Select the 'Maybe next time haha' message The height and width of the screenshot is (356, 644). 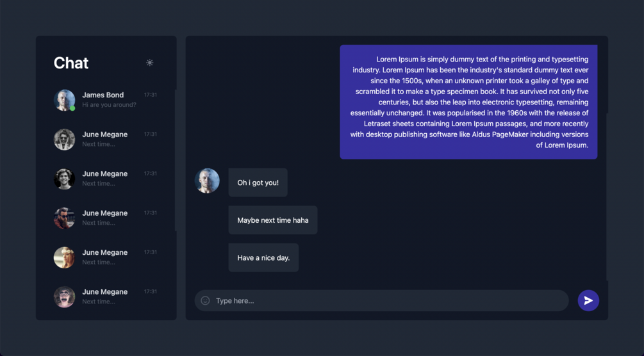[x=273, y=220]
